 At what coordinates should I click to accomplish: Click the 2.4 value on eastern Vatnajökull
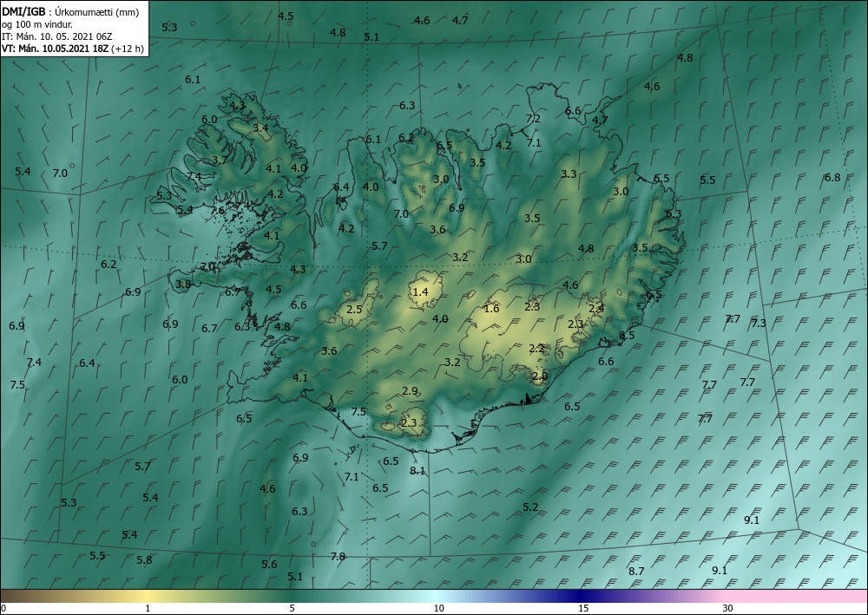point(596,309)
